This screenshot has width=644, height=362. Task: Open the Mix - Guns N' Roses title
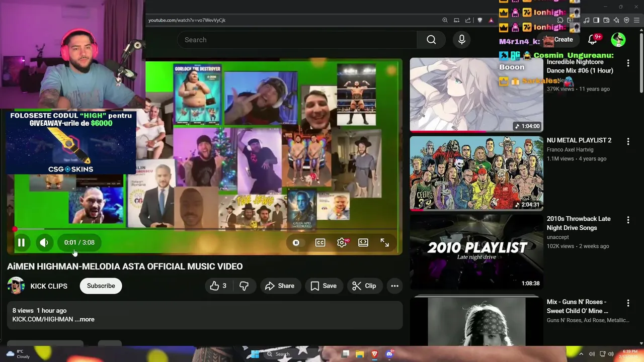coord(578,306)
